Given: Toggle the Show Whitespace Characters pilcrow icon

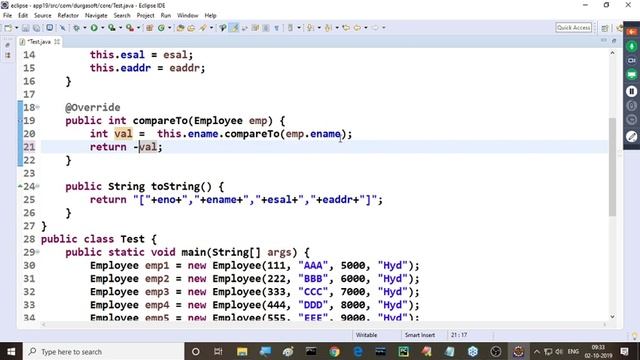Looking at the screenshot, I should 276,28.
